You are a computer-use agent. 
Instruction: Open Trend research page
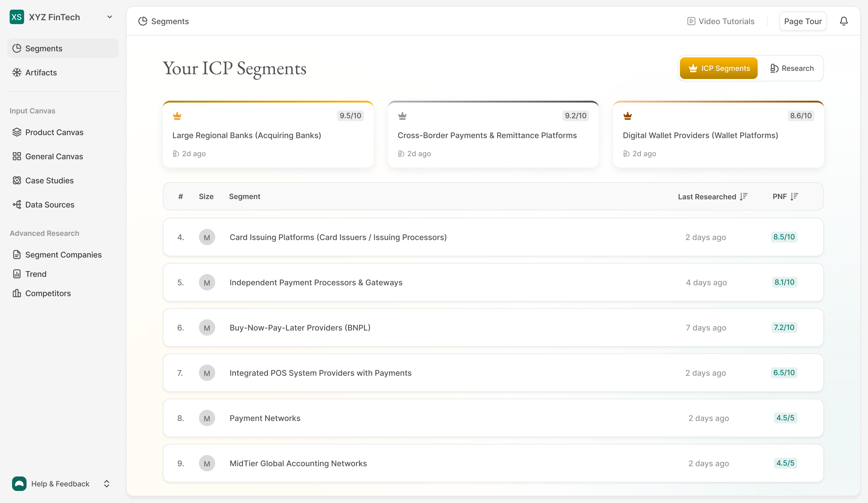tap(36, 274)
